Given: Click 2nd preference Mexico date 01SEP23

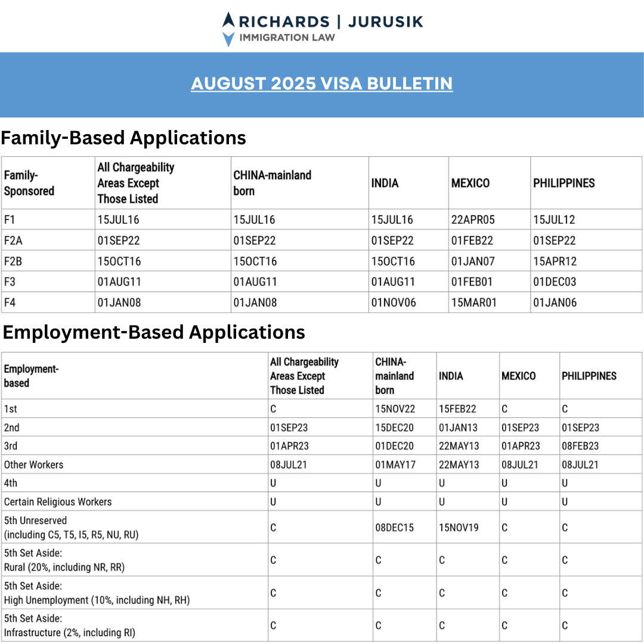Looking at the screenshot, I should (520, 428).
